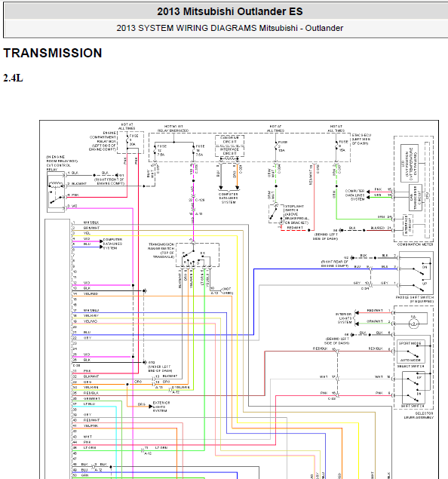The image size is (448, 479).
Task: Select the CAN TRANSCEIVER CIRCUIT box
Action: pos(416,198)
